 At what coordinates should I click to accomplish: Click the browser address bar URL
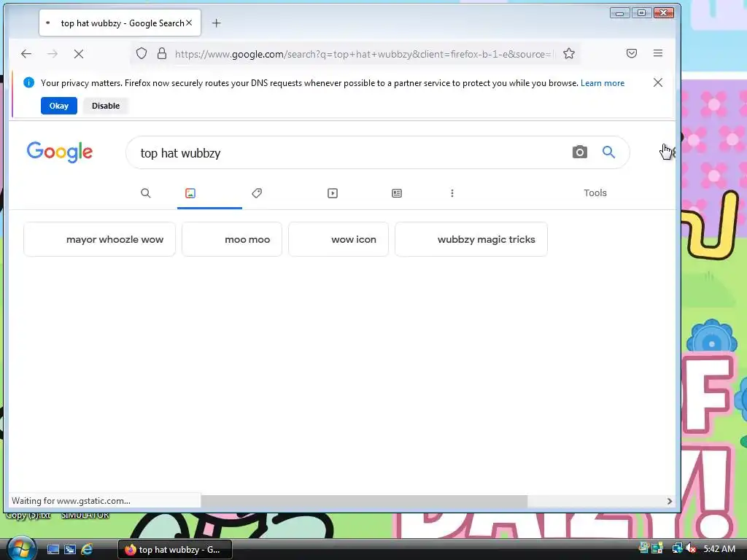[363, 54]
